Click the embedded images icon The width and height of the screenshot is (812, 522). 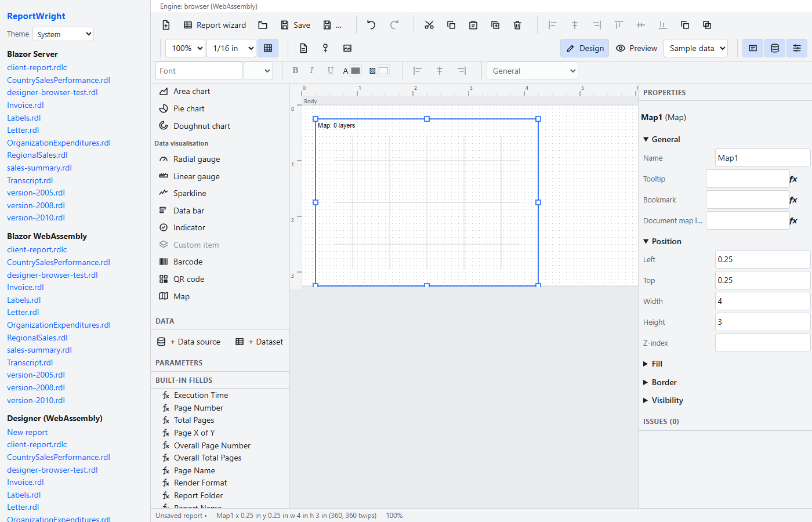[347, 48]
